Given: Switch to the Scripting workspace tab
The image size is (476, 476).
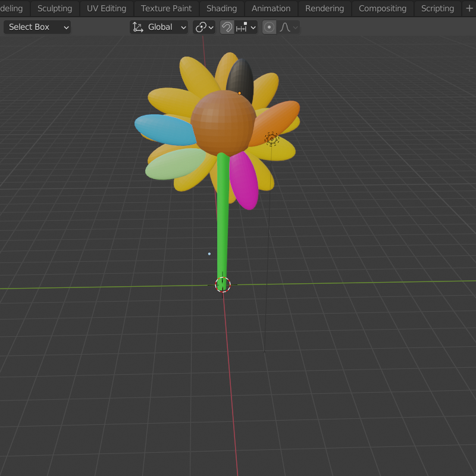Looking at the screenshot, I should click(437, 8).
